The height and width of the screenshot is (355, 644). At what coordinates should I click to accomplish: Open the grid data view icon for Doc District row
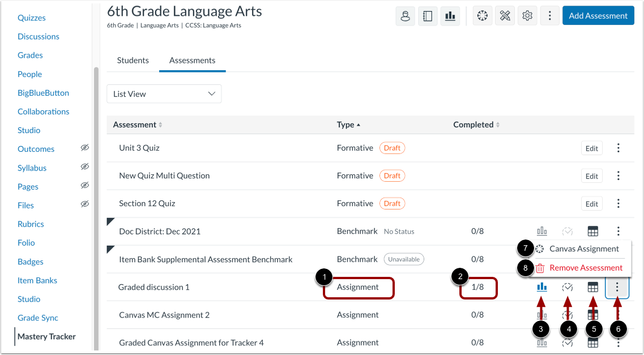tap(592, 231)
